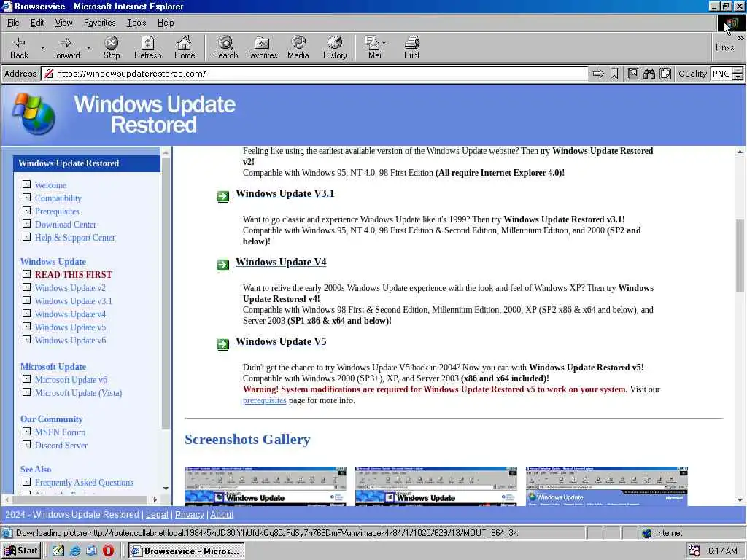Open the Help menu
This screenshot has height=560, width=747.
(x=166, y=23)
